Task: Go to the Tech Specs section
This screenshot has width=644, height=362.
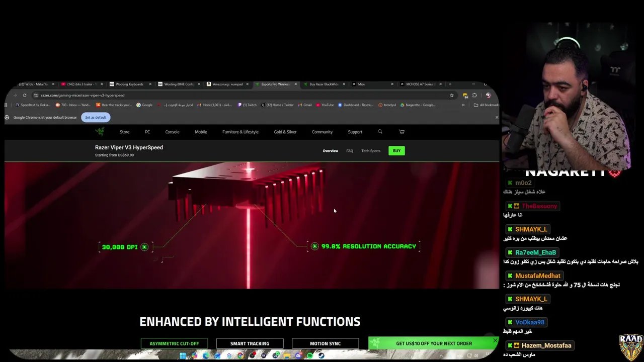Action: pyautogui.click(x=371, y=151)
